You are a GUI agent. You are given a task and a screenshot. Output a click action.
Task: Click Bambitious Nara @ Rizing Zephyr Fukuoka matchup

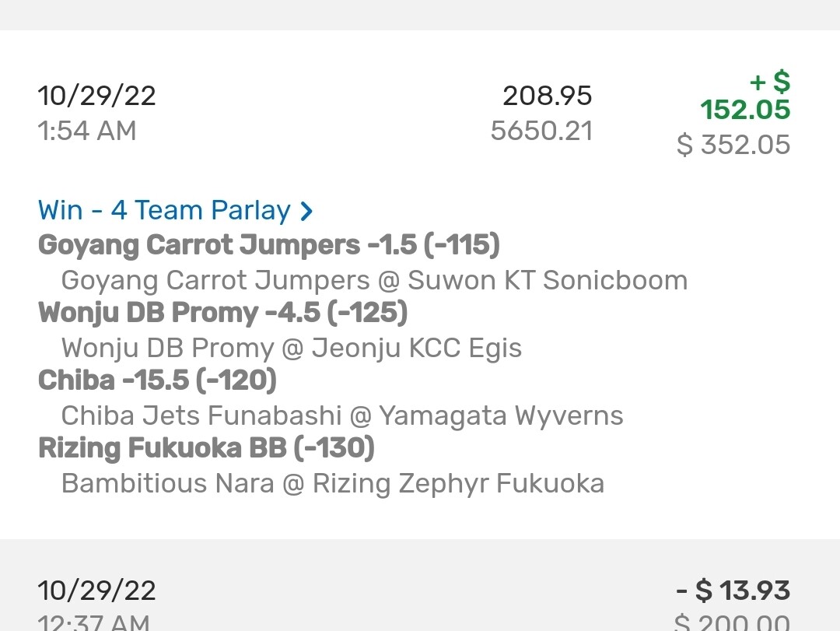pyautogui.click(x=333, y=483)
